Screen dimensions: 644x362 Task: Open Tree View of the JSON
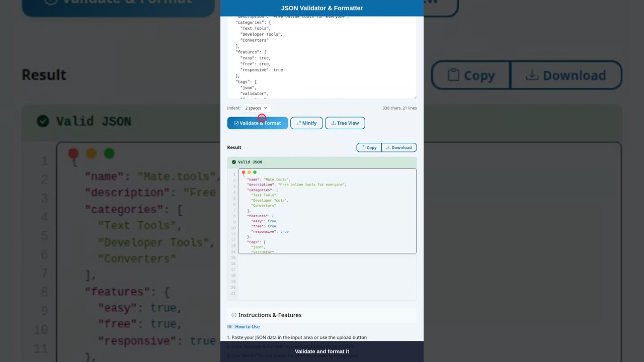[345, 123]
